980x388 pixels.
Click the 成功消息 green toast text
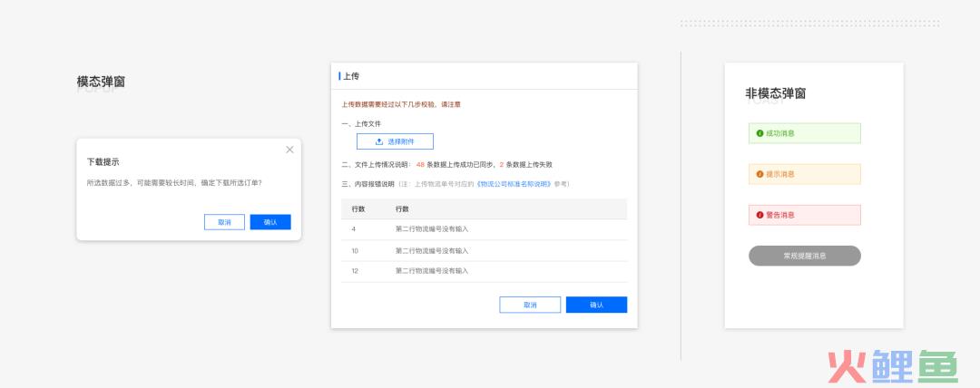point(780,133)
